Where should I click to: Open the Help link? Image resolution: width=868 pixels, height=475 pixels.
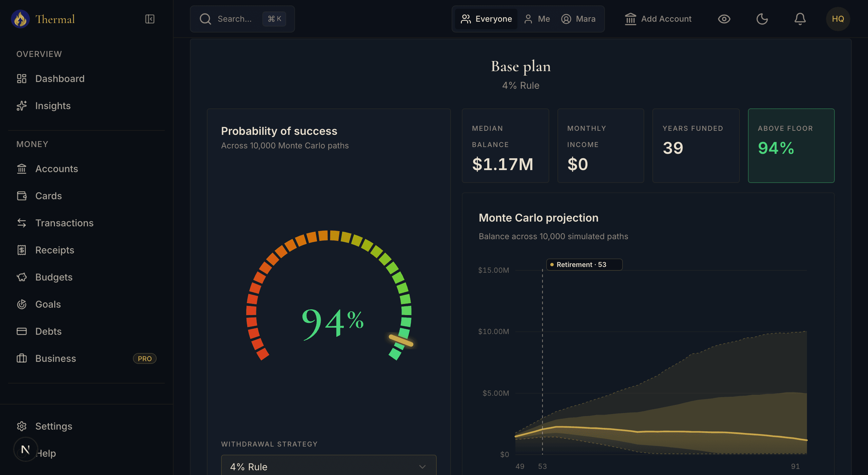pyautogui.click(x=46, y=453)
